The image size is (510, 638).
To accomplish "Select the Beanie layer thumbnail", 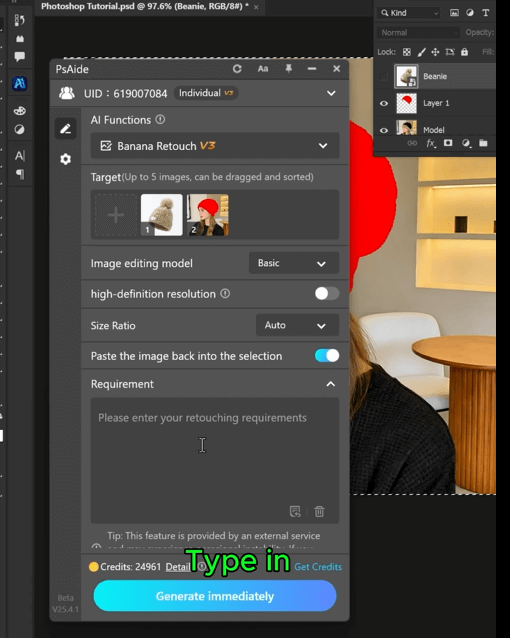I will click(406, 76).
